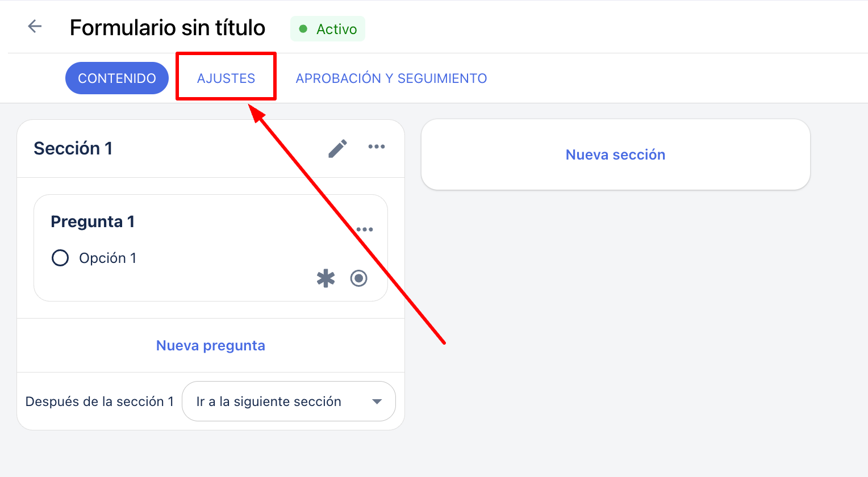Open the APROBACIÓN Y SEGUIMIENTO tab

coord(391,78)
